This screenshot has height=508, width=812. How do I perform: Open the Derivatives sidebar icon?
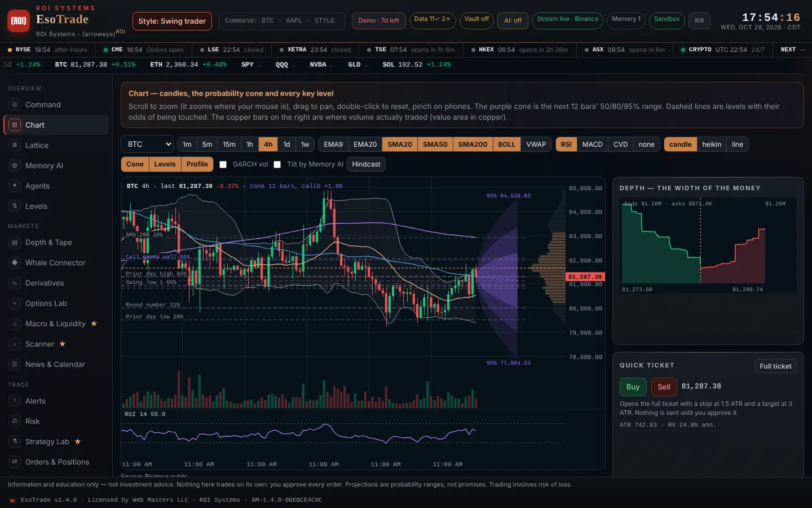pos(15,283)
